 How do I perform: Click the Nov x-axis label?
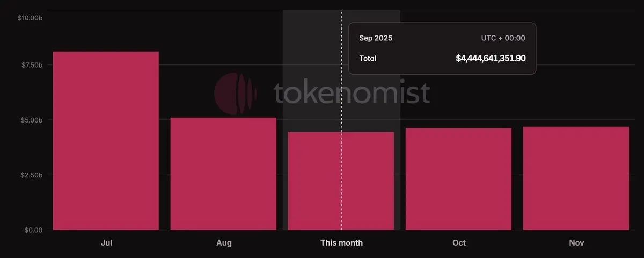pyautogui.click(x=576, y=243)
